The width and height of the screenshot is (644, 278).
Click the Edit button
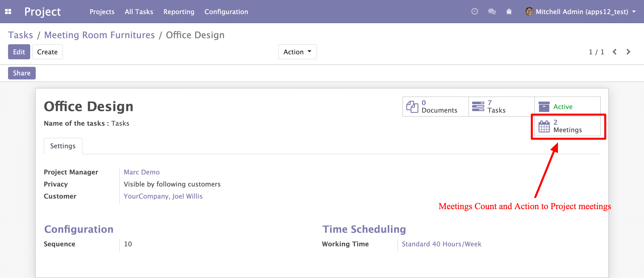tap(19, 52)
